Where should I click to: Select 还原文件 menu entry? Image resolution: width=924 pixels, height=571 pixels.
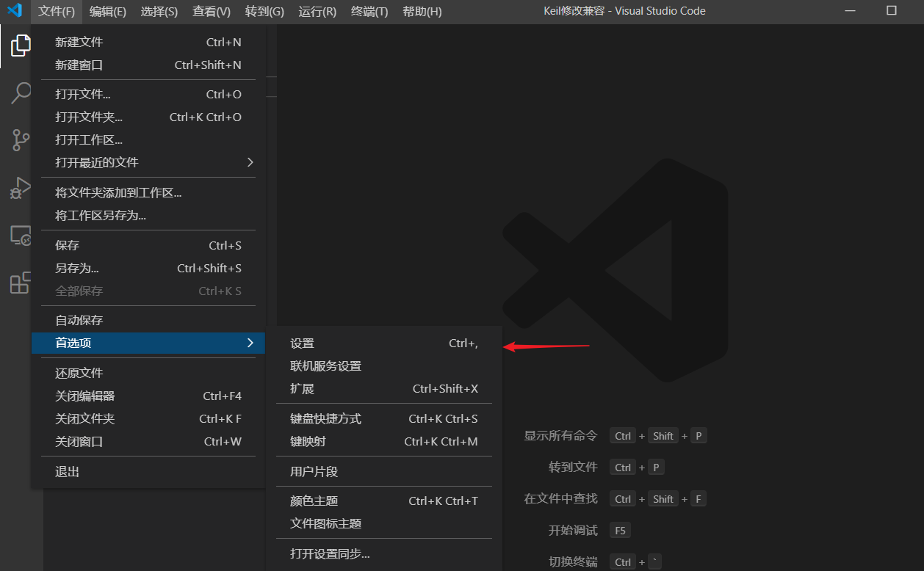148,374
